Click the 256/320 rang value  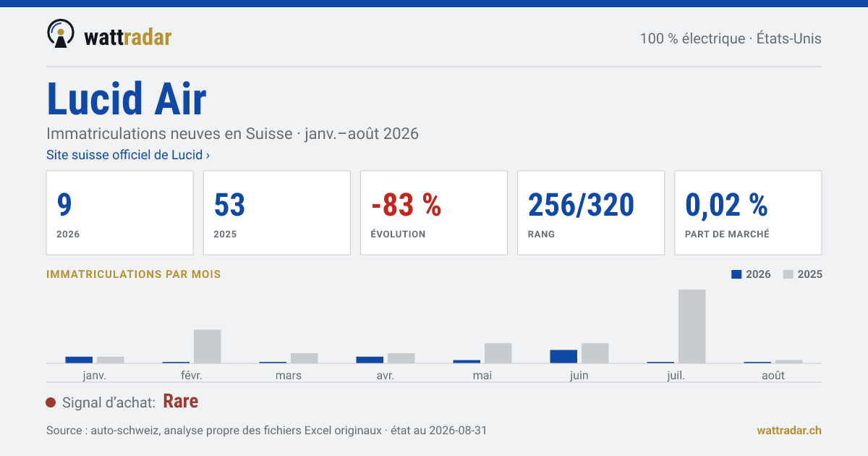582,206
